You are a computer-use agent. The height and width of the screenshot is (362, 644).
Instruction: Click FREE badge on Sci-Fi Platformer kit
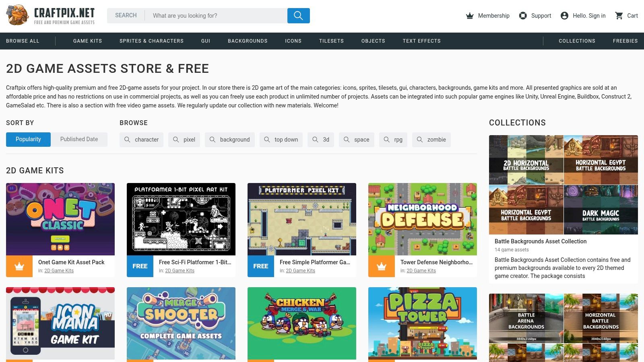(140, 266)
